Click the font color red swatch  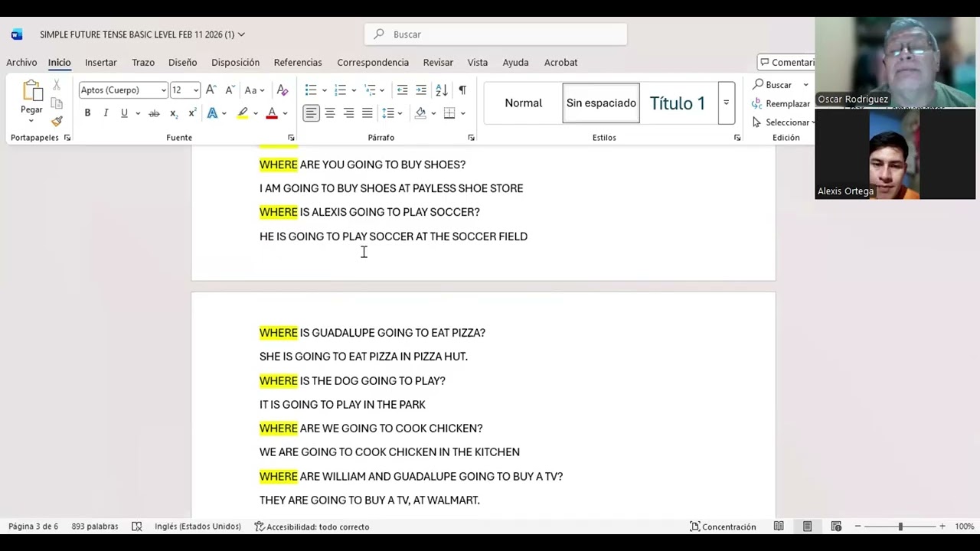coord(272,113)
